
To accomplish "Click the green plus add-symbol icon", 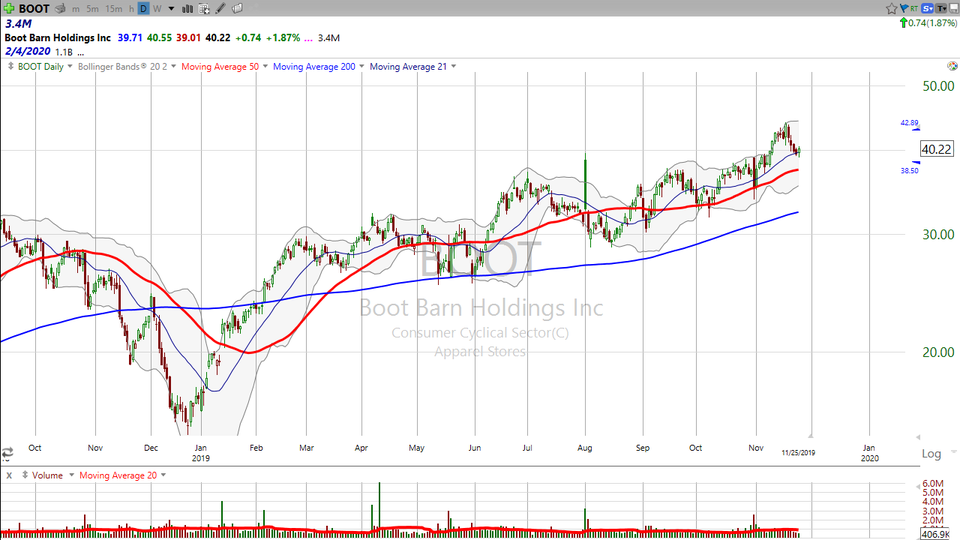I will (x=9, y=9).
